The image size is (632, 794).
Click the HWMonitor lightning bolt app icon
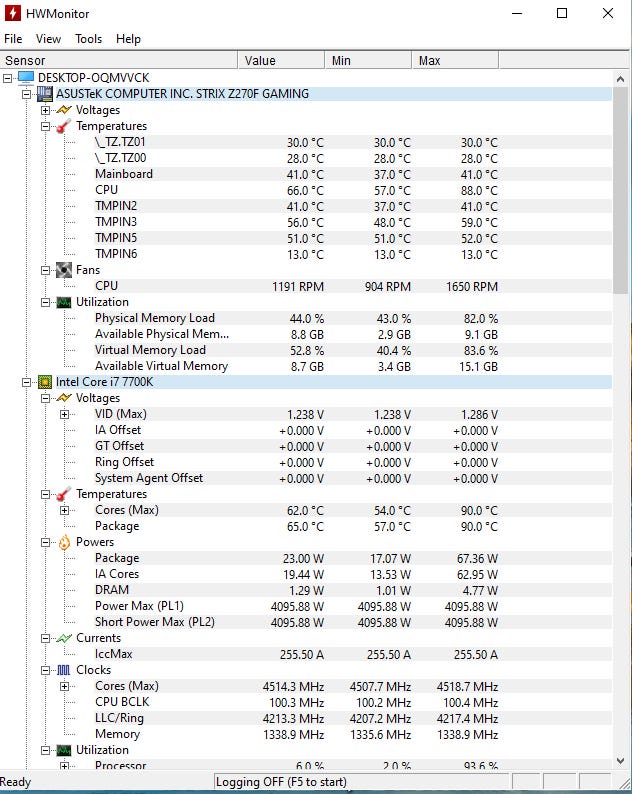pyautogui.click(x=13, y=13)
